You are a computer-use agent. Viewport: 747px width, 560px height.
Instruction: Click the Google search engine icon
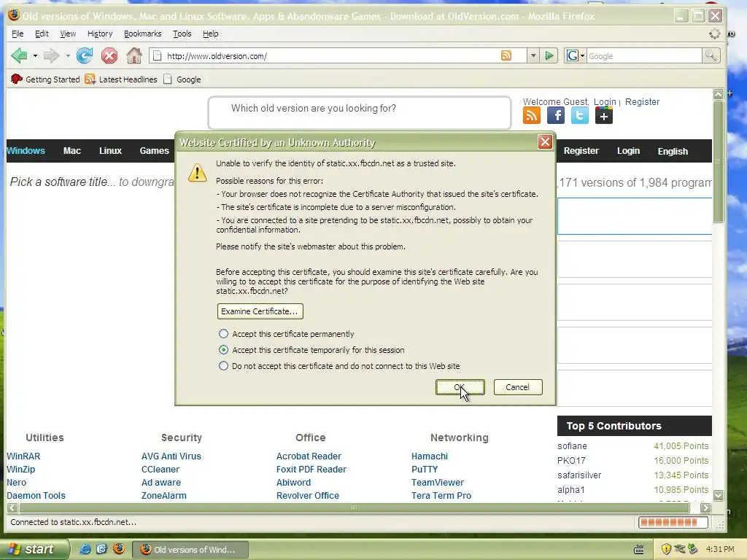point(572,55)
